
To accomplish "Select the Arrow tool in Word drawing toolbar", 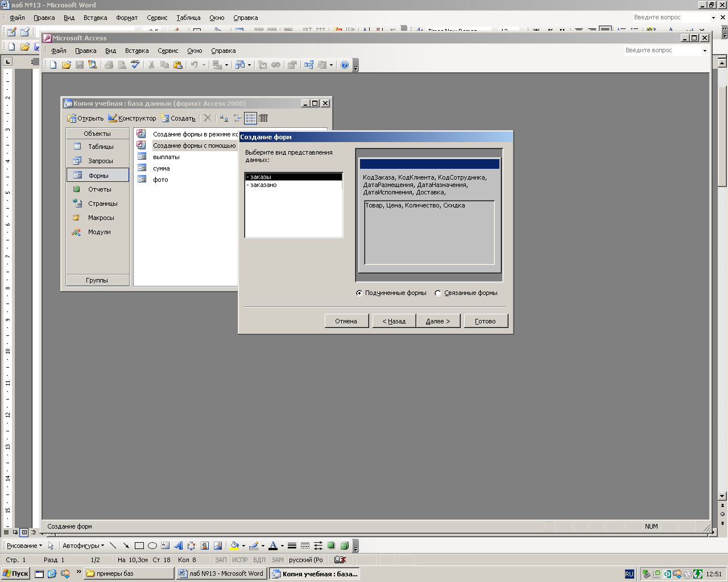I will [126, 546].
